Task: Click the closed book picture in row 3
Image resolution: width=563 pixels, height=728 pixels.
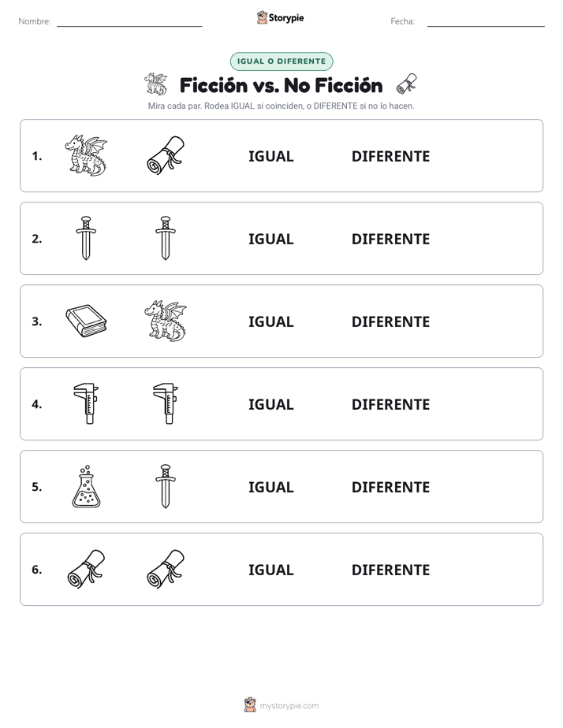Action: (x=86, y=321)
